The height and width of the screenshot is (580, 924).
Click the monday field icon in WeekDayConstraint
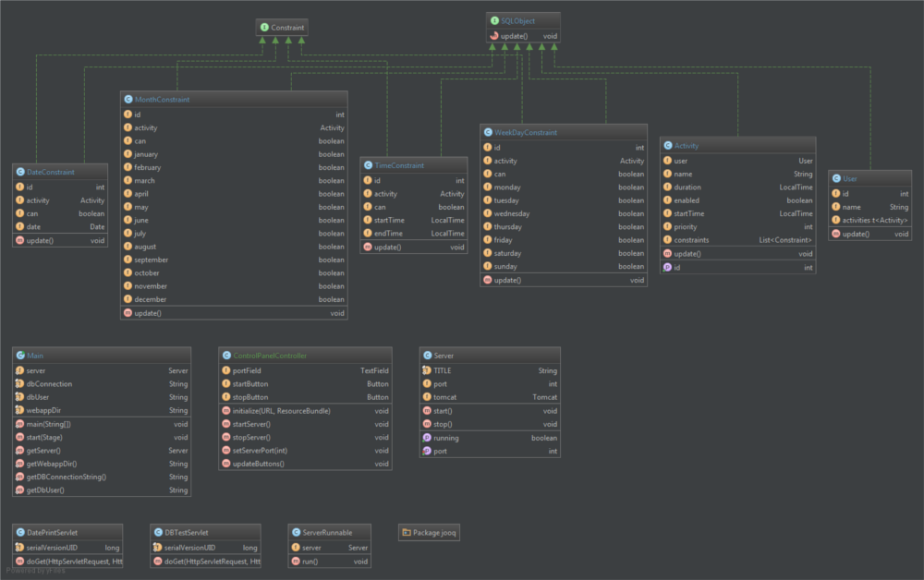tap(488, 187)
